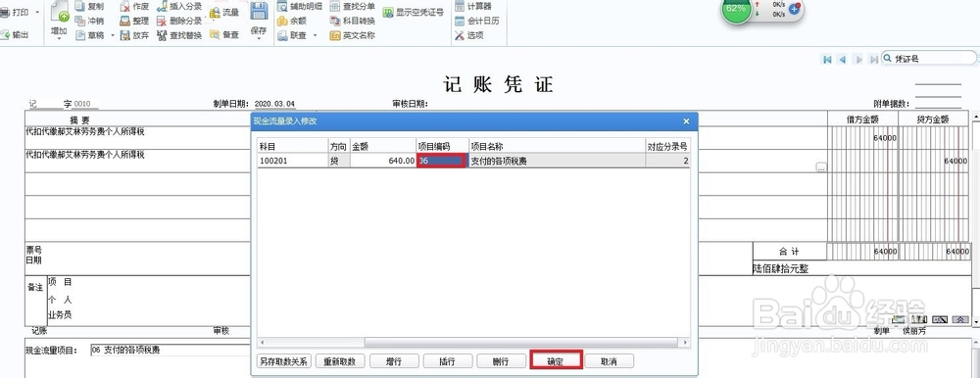This screenshot has height=378, width=980.
Task: Click 查找分单 find sub-voucher icon
Action: (x=335, y=6)
